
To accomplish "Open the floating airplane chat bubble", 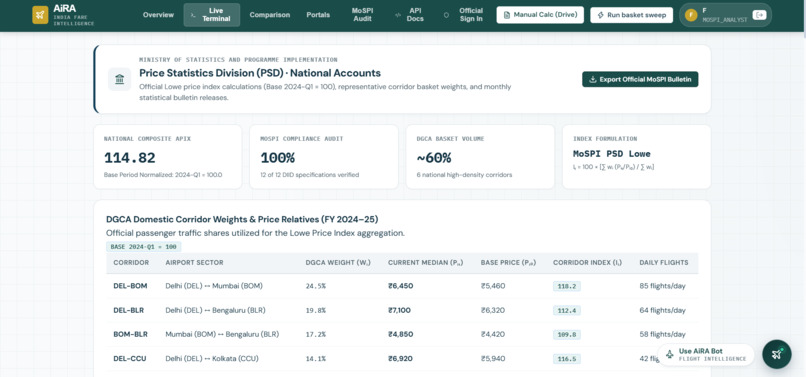I will click(x=777, y=354).
